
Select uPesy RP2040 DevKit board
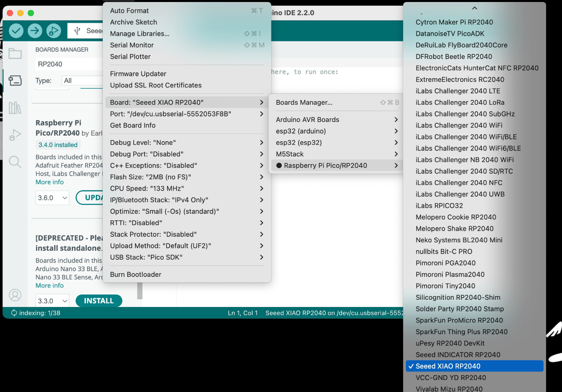pyautogui.click(x=474, y=343)
